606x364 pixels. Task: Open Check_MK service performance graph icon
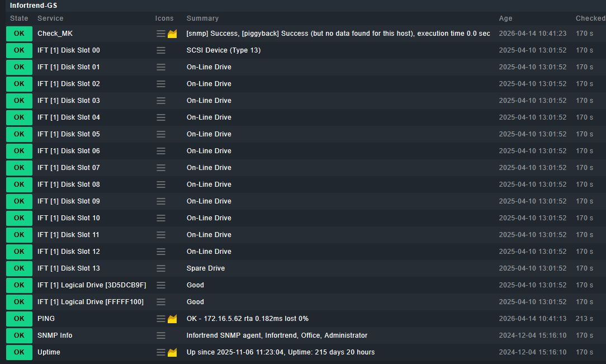coord(172,34)
